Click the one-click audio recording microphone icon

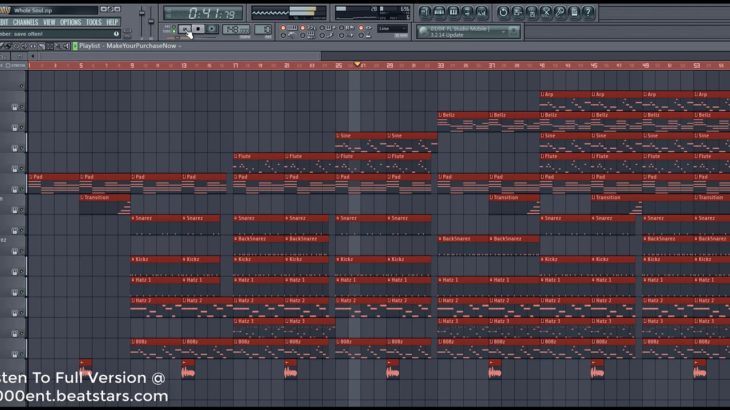(560, 12)
